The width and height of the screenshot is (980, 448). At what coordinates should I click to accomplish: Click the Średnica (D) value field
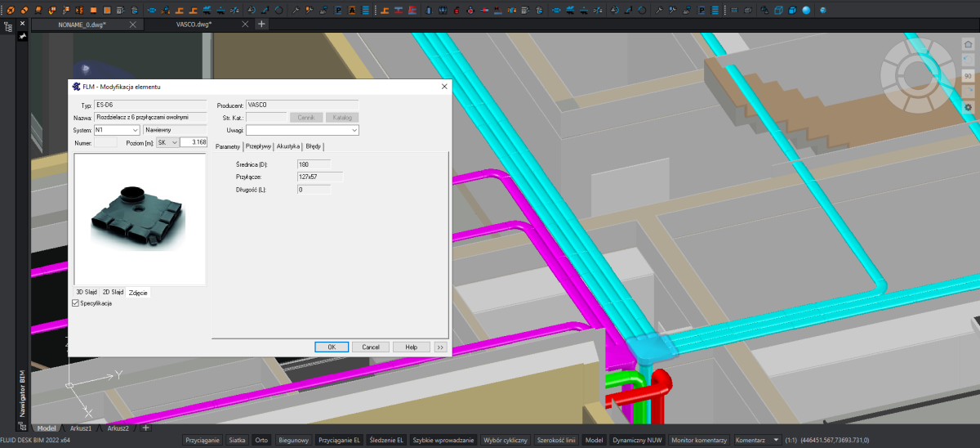314,165
